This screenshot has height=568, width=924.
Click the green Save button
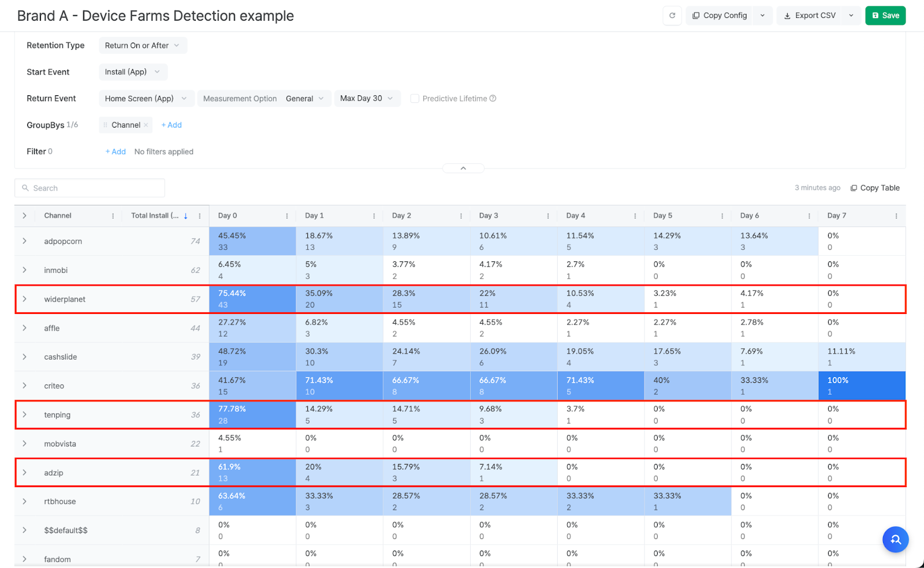tap(885, 16)
